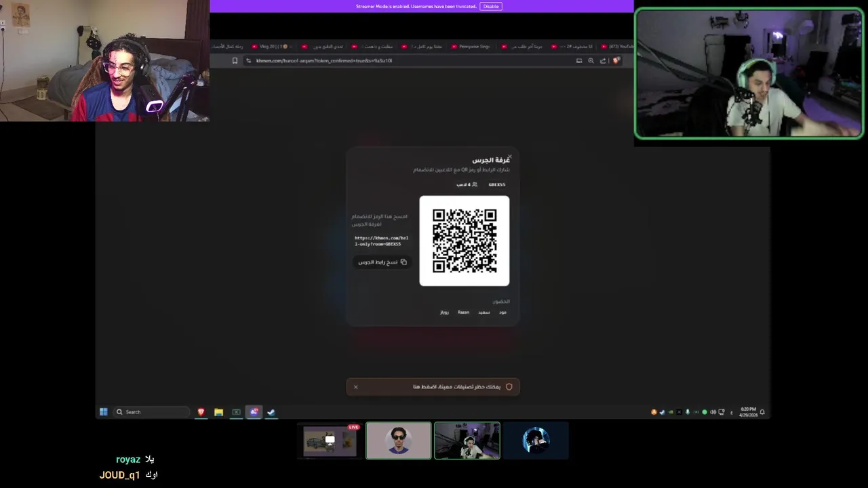Click the zoom magnifier icon in address bar
Screen dimensions: 868x488
(x=591, y=61)
